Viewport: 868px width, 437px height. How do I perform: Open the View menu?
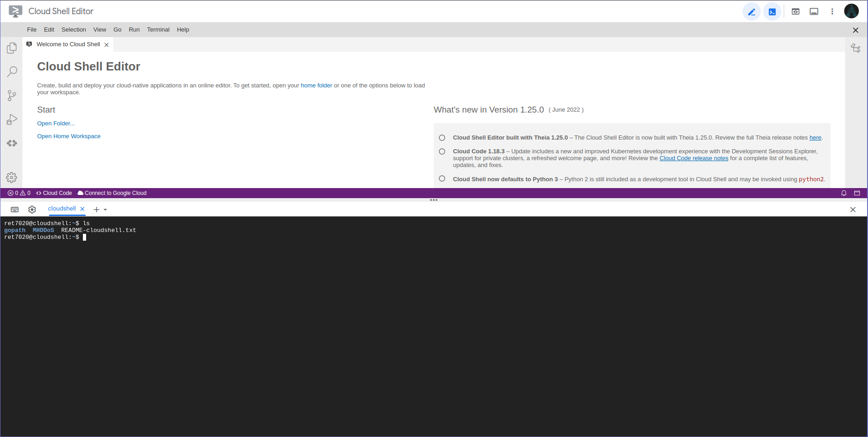pos(100,30)
